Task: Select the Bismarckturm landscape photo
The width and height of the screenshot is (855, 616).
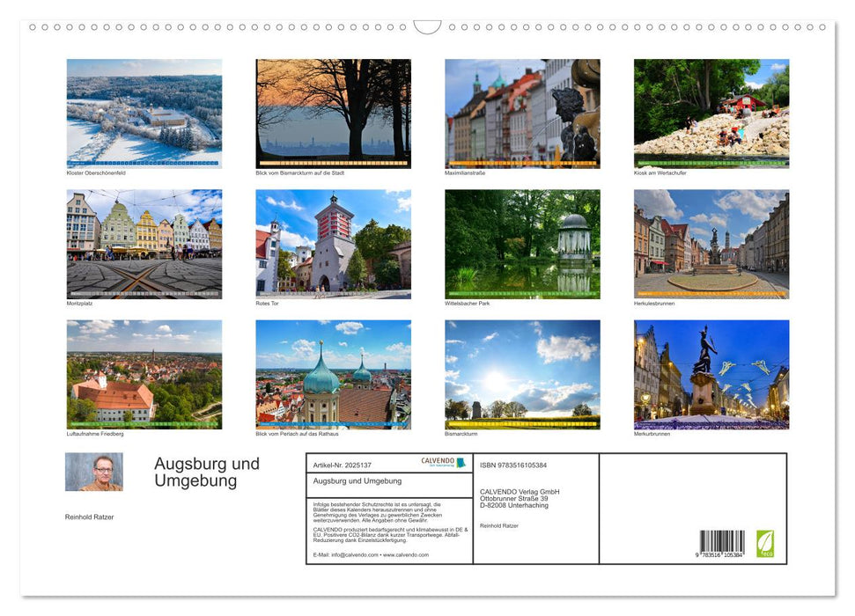Action: [x=521, y=374]
